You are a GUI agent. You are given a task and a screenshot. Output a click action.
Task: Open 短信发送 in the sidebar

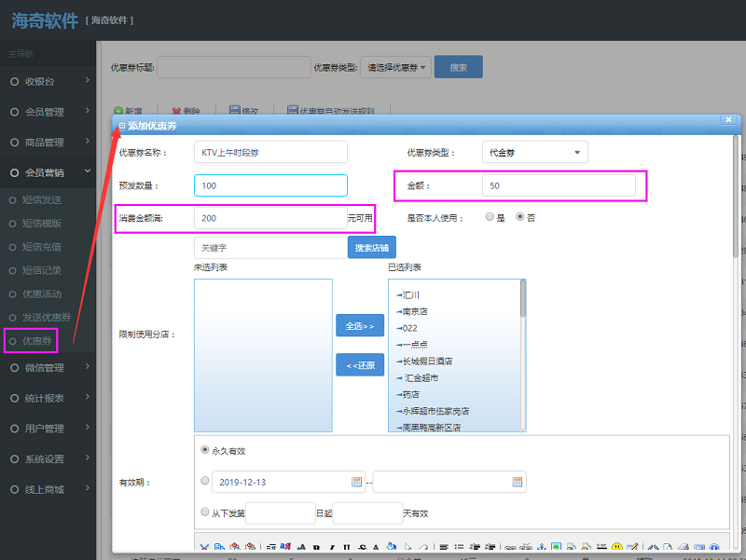[x=42, y=199]
